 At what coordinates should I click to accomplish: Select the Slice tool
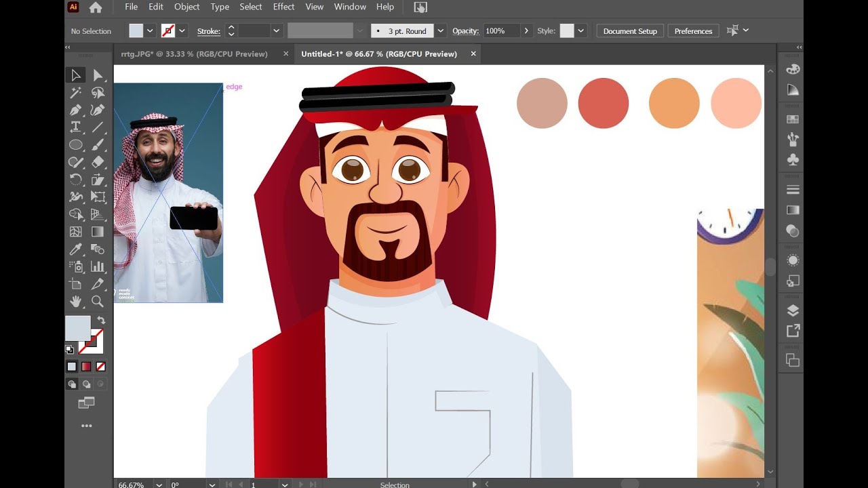[x=98, y=284]
